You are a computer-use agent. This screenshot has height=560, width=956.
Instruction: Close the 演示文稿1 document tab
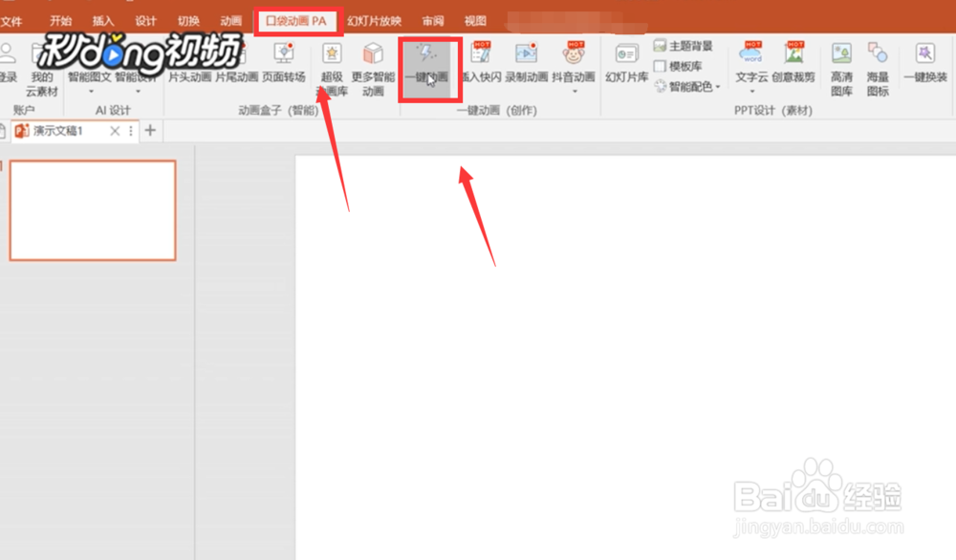[x=115, y=131]
